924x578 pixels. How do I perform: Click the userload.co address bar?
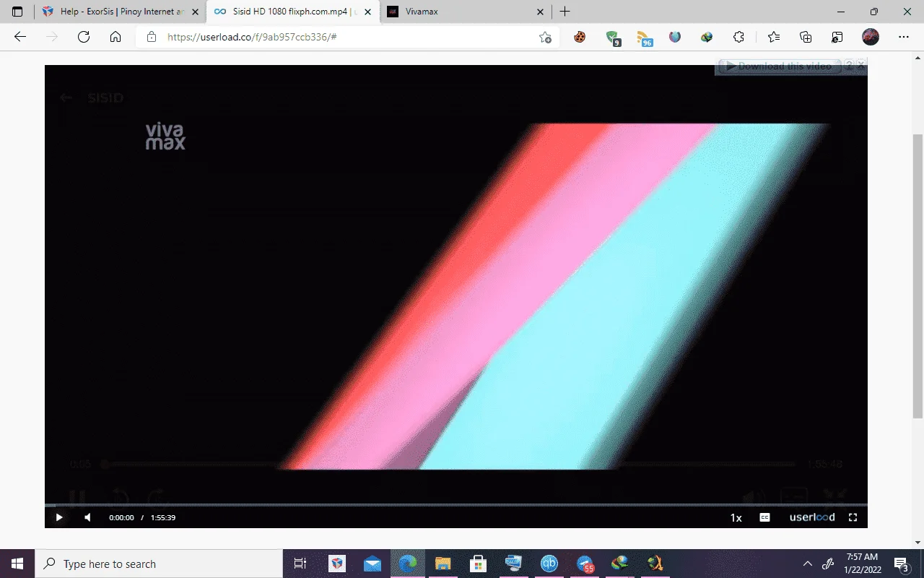346,37
